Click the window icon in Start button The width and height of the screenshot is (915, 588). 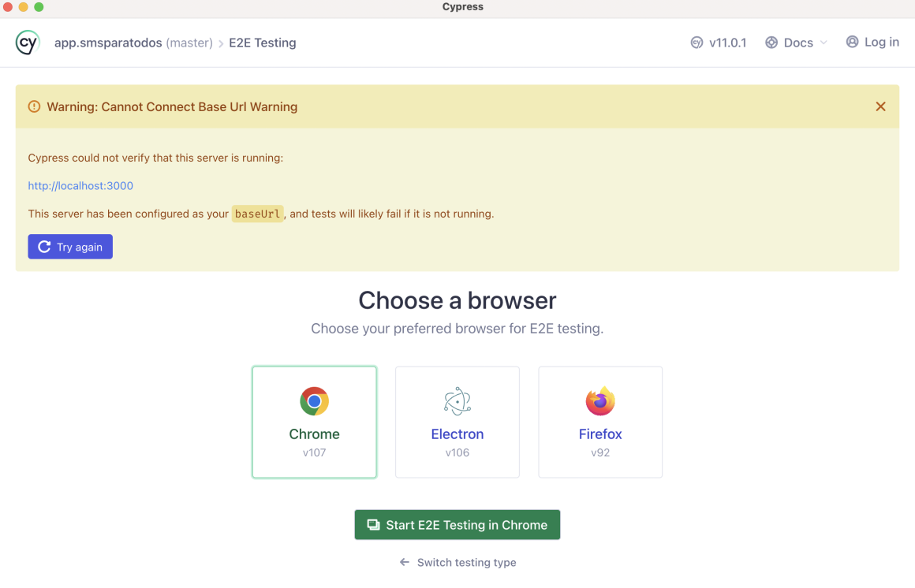pos(373,525)
